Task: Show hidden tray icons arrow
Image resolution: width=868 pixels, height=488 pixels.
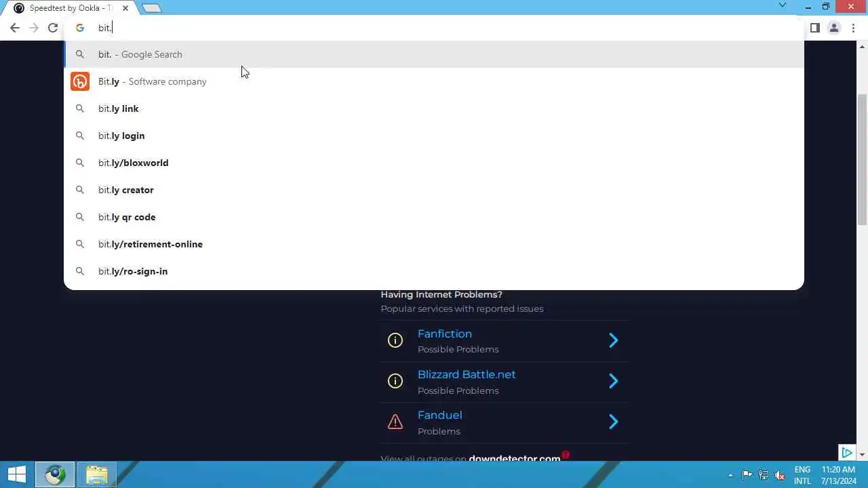Action: [x=730, y=475]
